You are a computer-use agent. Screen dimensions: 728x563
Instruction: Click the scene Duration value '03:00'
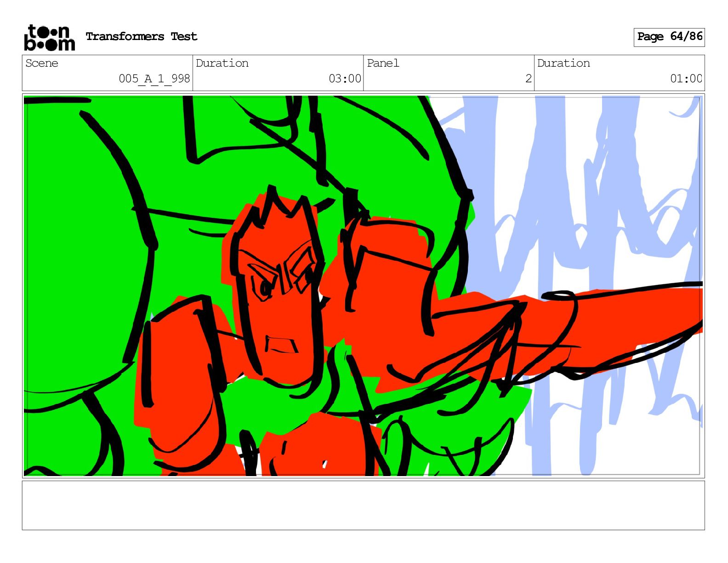(x=345, y=79)
